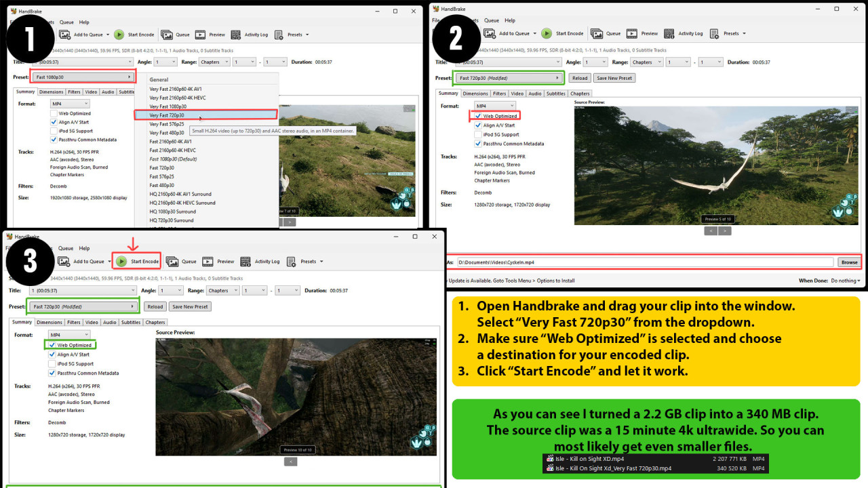Open Format MP4 dropdown in top-left window
The image size is (868, 488).
click(x=69, y=104)
